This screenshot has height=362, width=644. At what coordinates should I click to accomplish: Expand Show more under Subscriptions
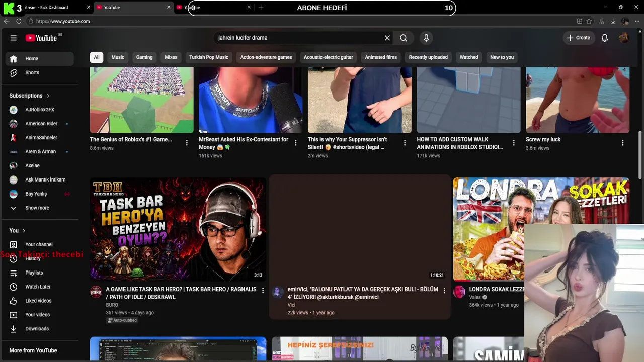point(39,208)
